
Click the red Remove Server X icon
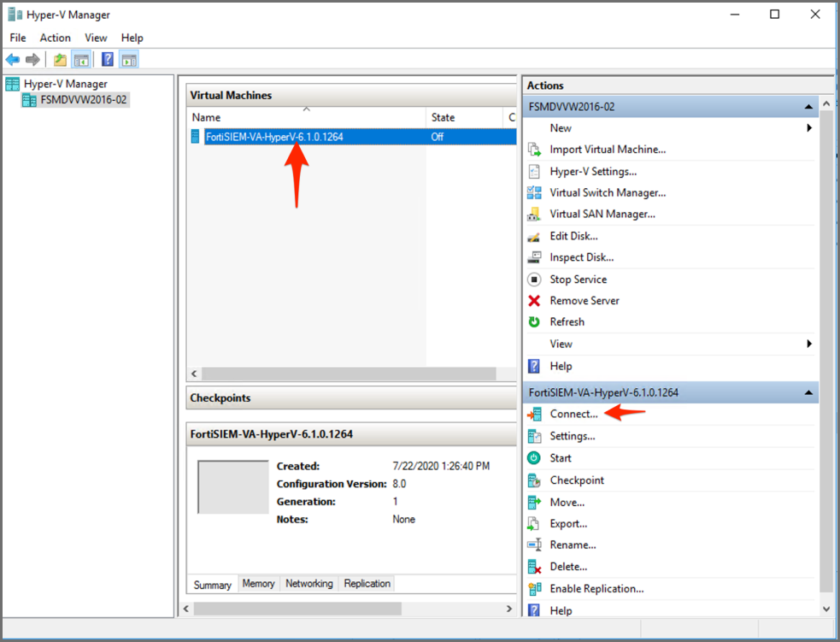tap(534, 301)
